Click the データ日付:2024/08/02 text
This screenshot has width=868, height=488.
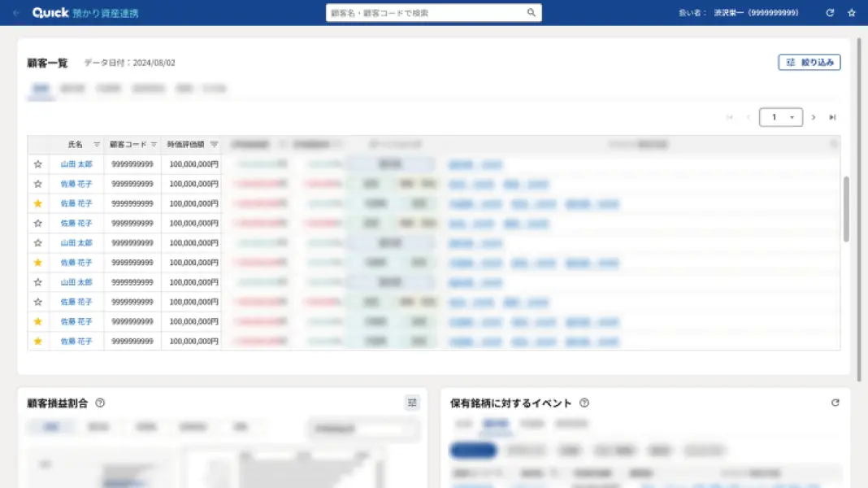coord(129,63)
